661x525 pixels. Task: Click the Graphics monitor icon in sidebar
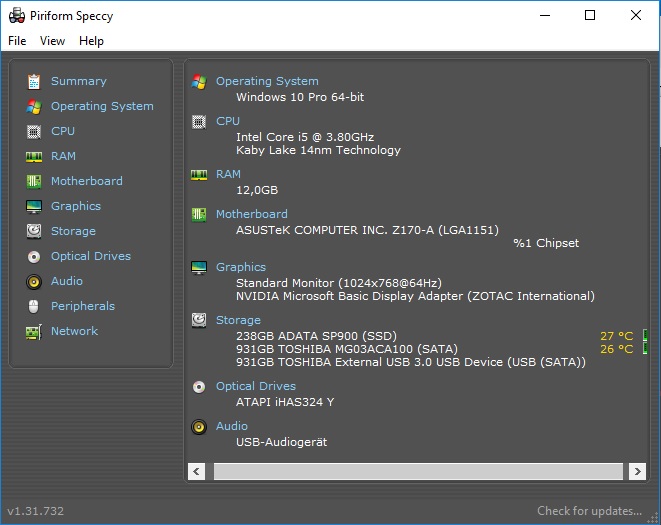34,207
